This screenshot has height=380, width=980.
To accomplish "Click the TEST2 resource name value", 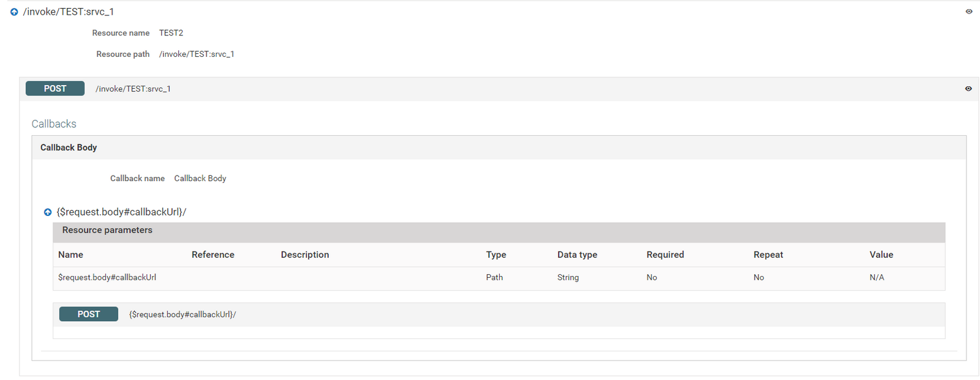I will (x=171, y=33).
